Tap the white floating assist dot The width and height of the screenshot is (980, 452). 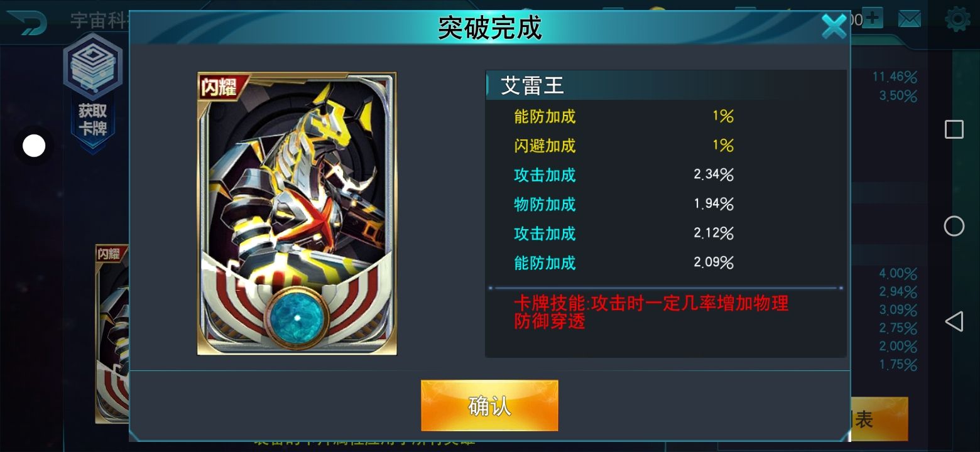[x=34, y=146]
